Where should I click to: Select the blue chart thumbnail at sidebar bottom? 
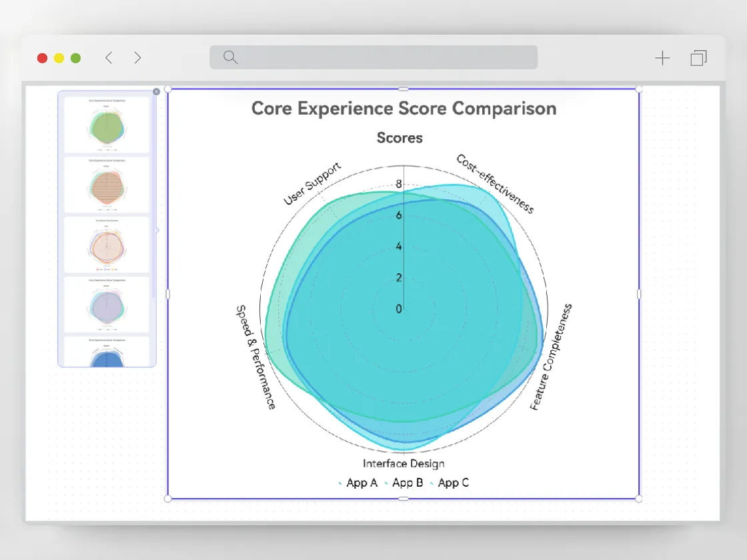pyautogui.click(x=106, y=352)
